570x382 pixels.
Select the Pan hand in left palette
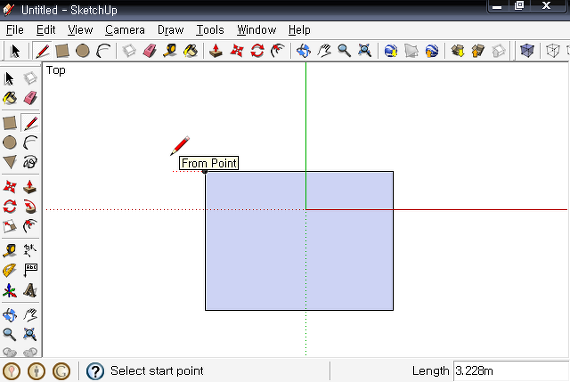pyautogui.click(x=30, y=315)
